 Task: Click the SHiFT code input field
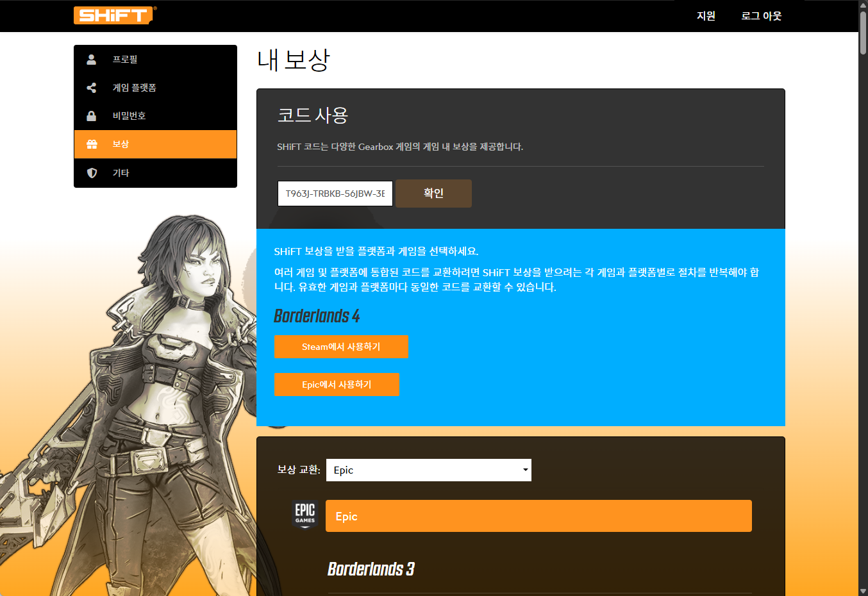click(x=335, y=194)
